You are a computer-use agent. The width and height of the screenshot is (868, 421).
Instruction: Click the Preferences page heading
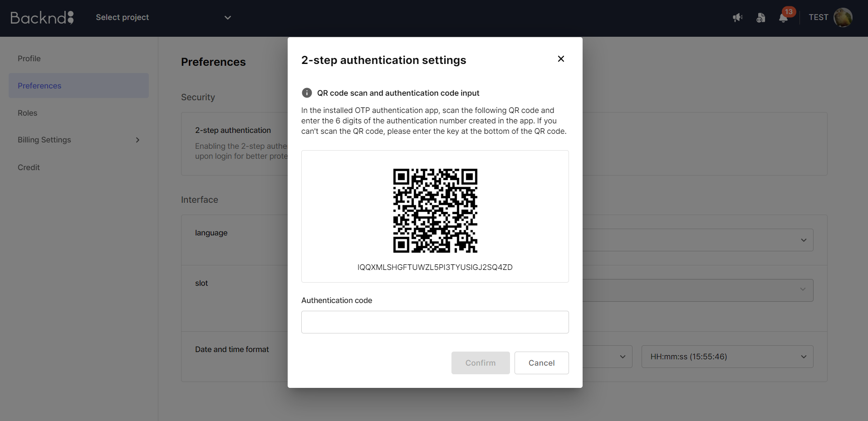[x=213, y=62]
